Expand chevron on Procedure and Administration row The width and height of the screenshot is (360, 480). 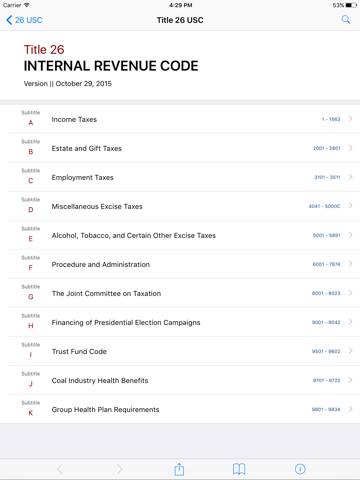[x=351, y=264]
